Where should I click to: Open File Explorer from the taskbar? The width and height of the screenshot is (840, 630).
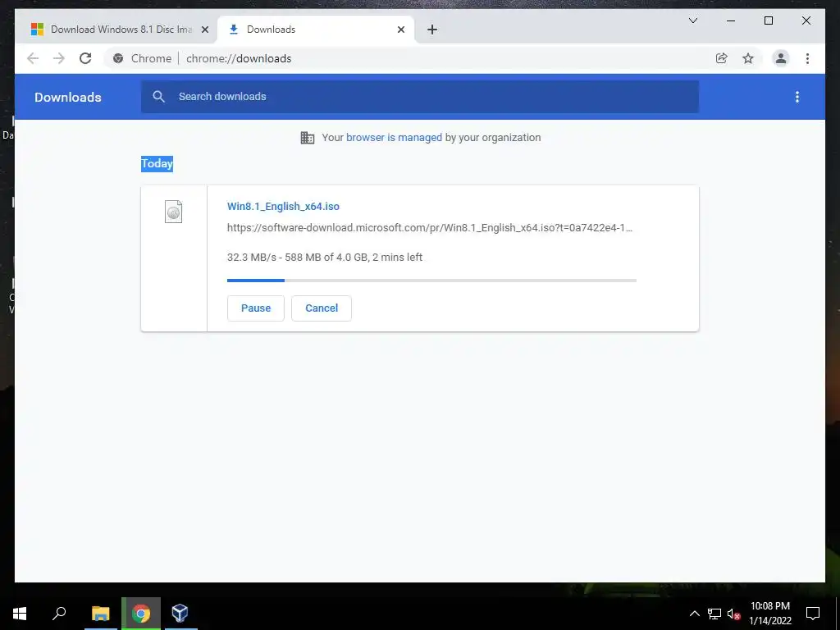100,614
